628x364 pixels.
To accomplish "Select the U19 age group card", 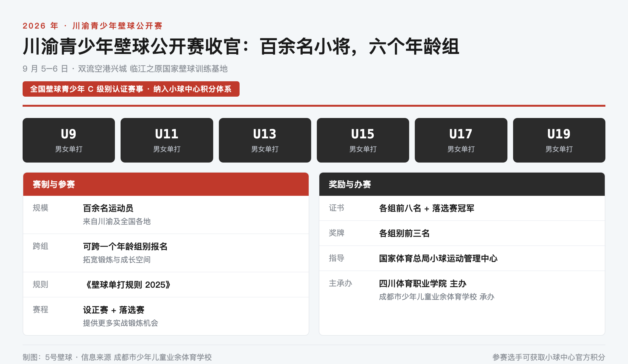I will click(x=559, y=140).
